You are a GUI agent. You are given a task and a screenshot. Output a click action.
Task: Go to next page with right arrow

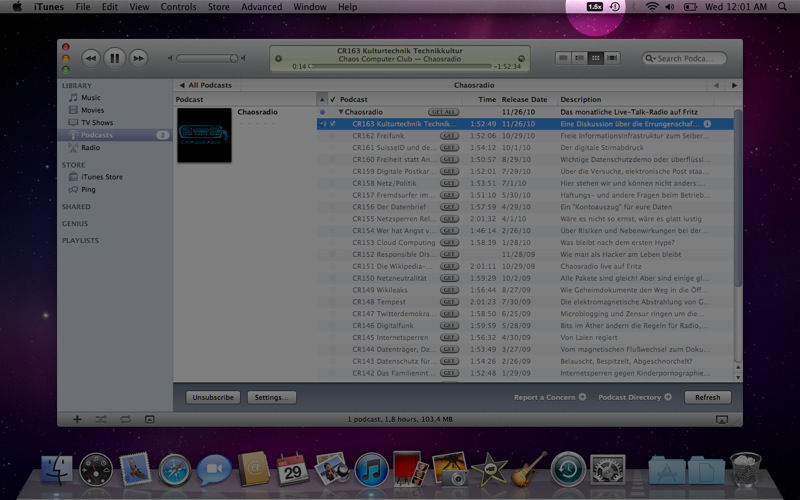(734, 85)
